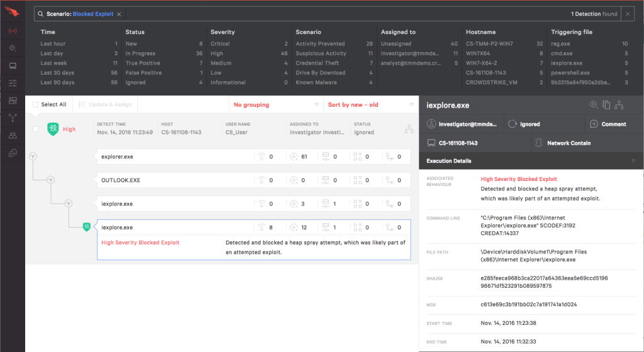644x352 pixels.
Task: Click the Network Contain button
Action: click(587, 143)
